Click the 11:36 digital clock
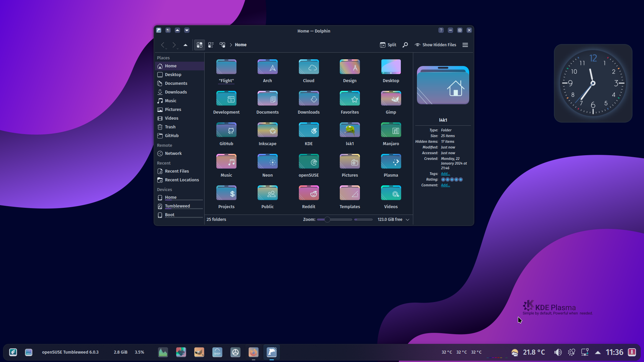Viewport: 644px width, 362px height. tap(614, 352)
